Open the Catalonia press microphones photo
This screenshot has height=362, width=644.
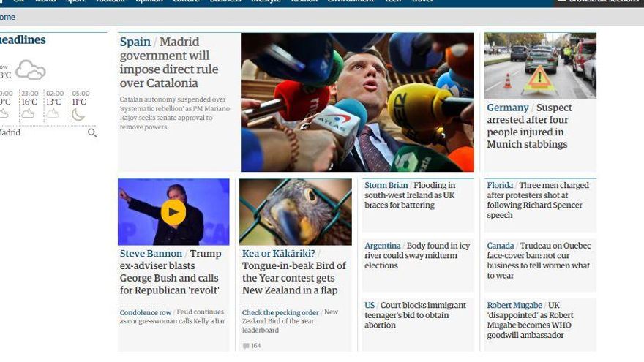(357, 102)
